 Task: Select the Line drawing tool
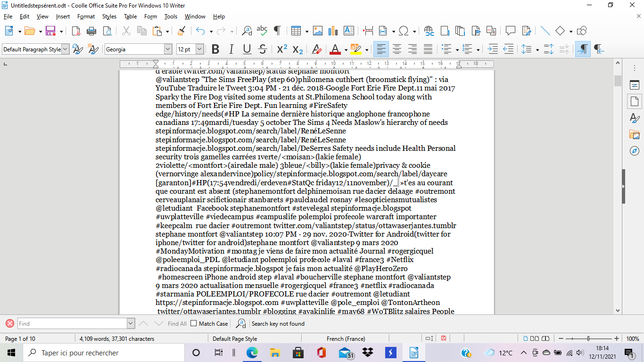(x=545, y=31)
